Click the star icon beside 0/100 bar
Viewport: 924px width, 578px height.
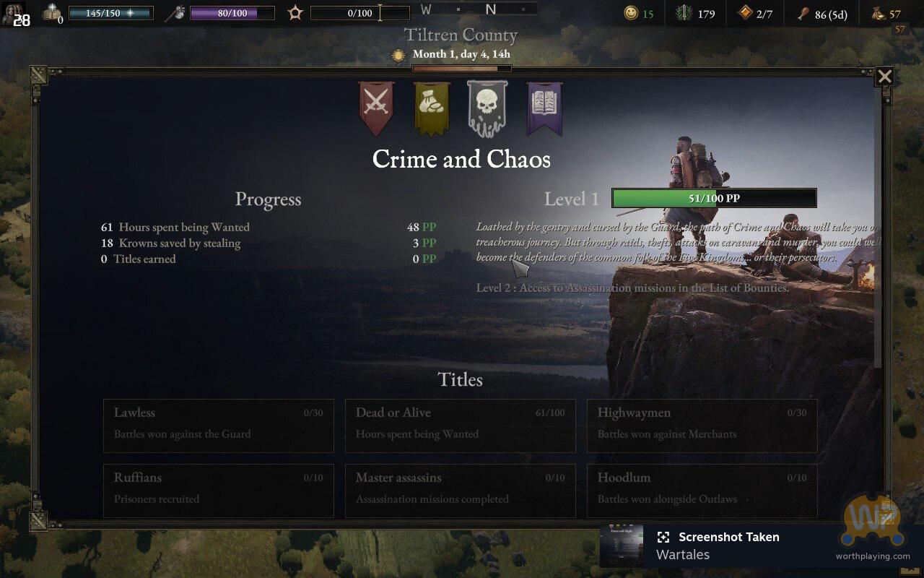295,13
